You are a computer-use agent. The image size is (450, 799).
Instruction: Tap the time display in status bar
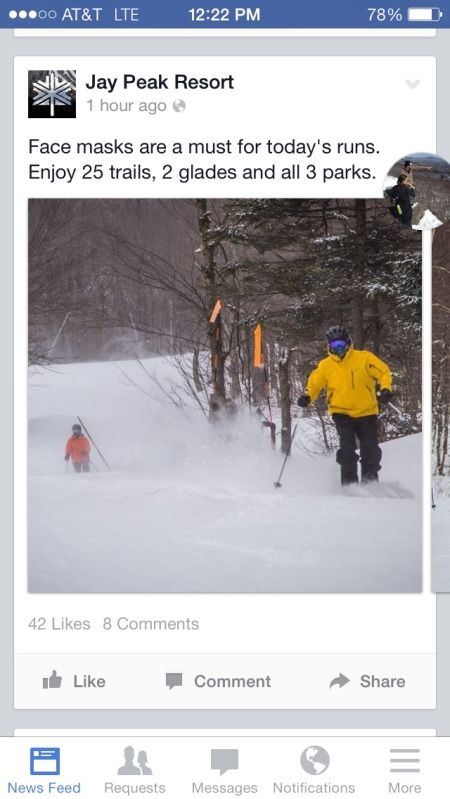(224, 14)
